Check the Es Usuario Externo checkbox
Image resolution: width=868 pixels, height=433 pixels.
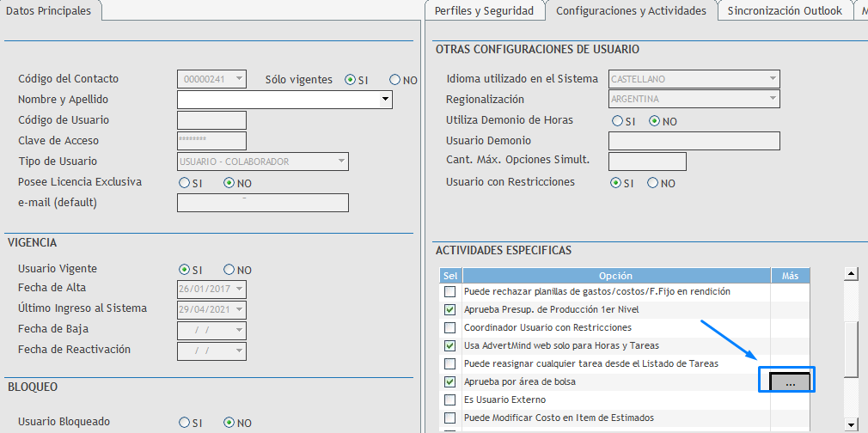pos(449,400)
